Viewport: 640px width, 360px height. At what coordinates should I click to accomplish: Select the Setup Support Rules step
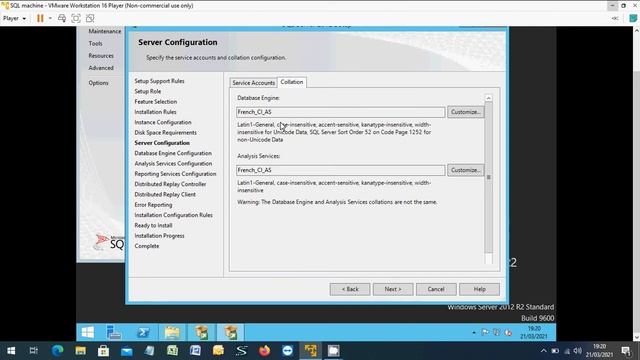159,81
